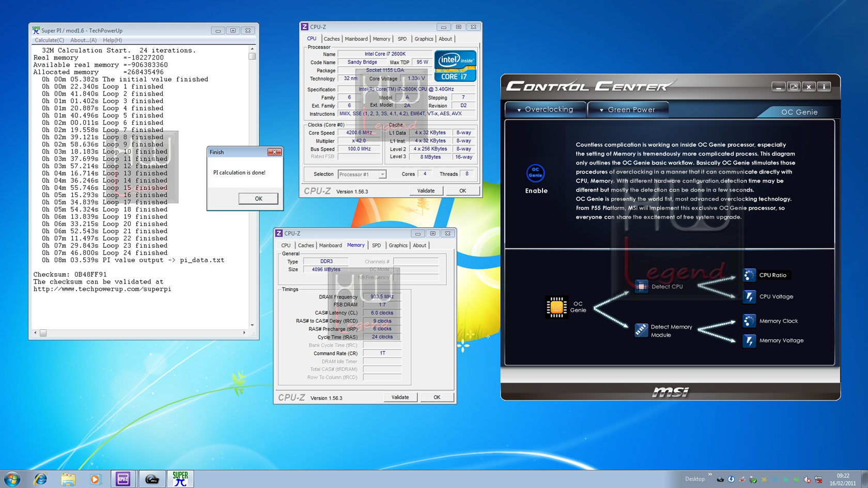Viewport: 868px width, 488px height.
Task: Click the Detect CPU icon in the diagram
Action: click(x=641, y=286)
